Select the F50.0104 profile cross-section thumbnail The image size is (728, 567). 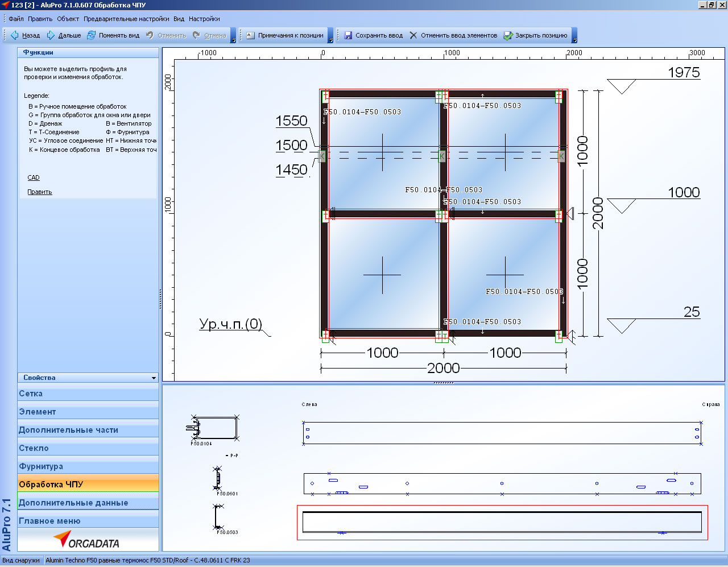(x=213, y=428)
